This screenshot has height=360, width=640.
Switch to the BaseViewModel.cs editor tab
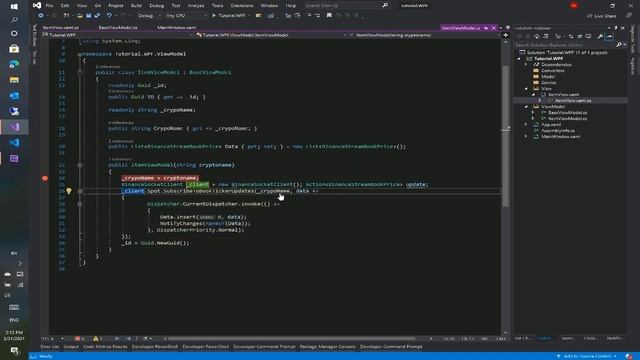[118, 28]
